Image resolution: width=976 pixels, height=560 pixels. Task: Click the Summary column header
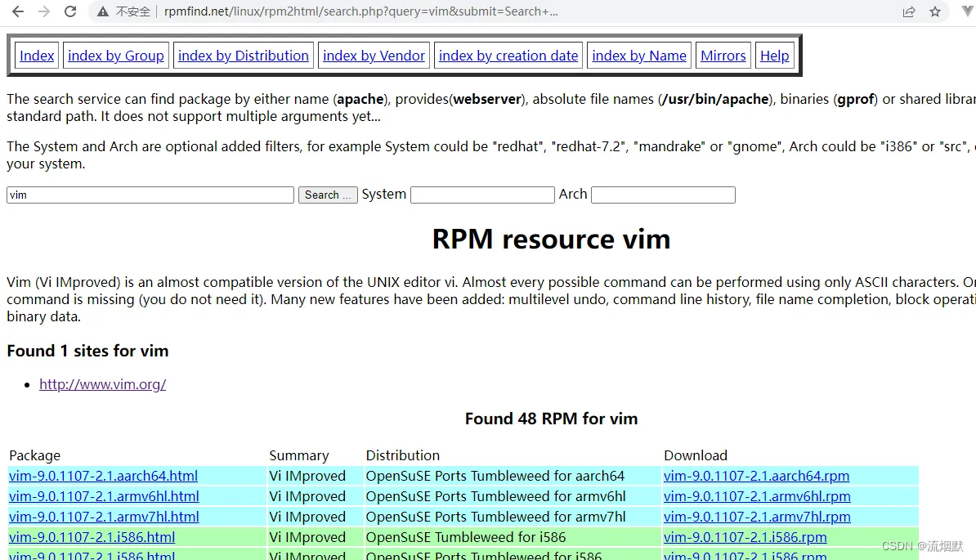(299, 455)
